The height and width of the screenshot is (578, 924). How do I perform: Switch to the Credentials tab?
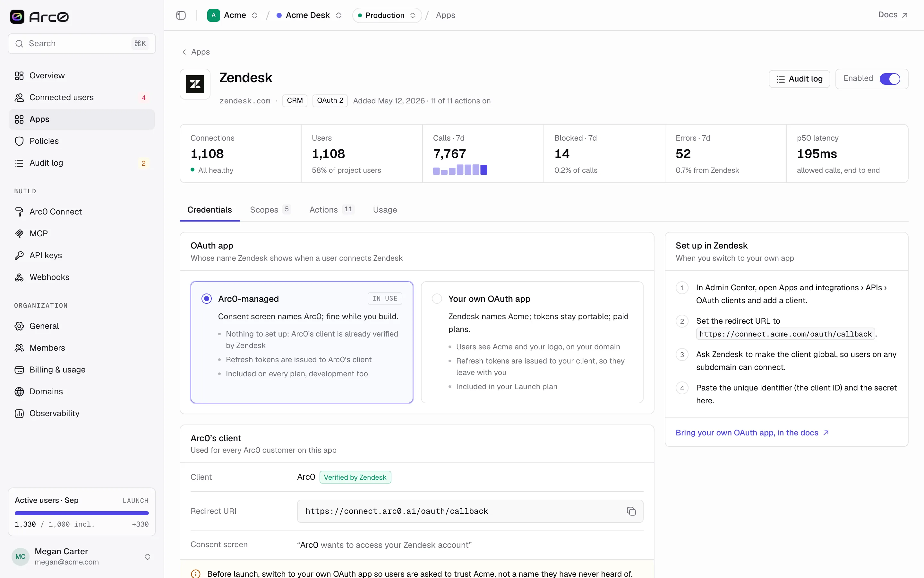coord(210,210)
